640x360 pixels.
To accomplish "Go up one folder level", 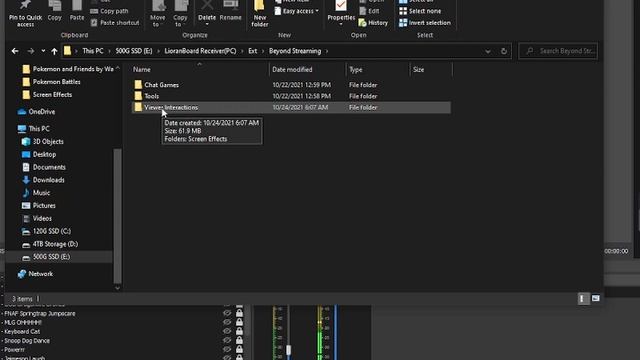I will point(54,51).
